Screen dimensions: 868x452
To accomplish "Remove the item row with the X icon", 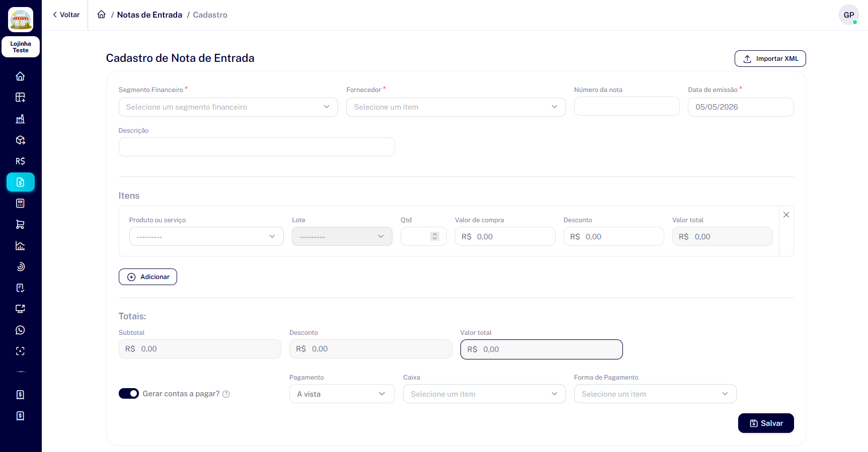I will 786,215.
